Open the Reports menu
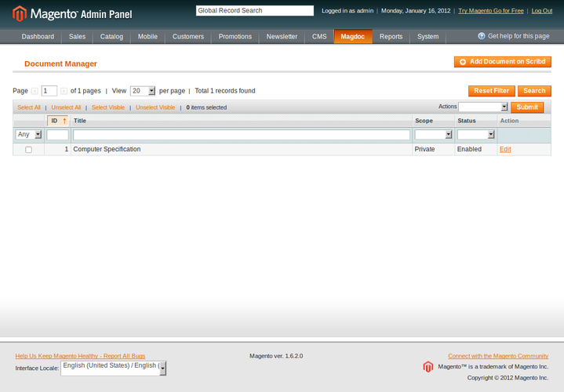564x392 pixels. (391, 37)
